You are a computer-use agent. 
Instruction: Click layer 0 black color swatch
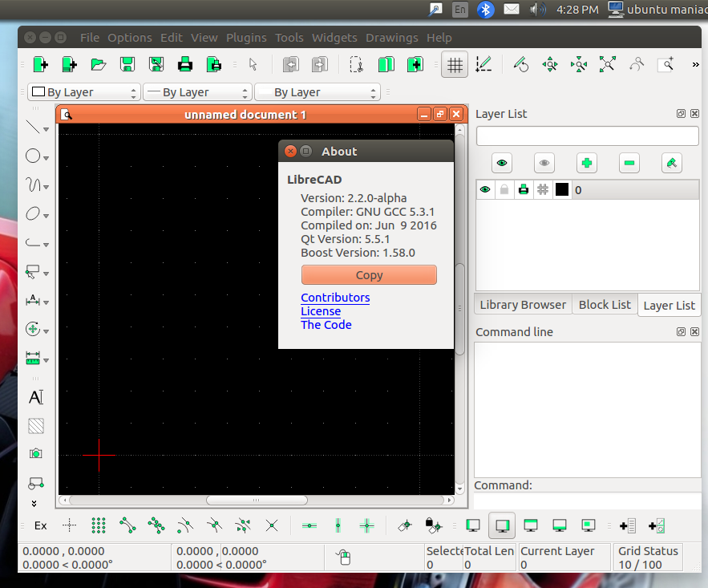(x=562, y=189)
